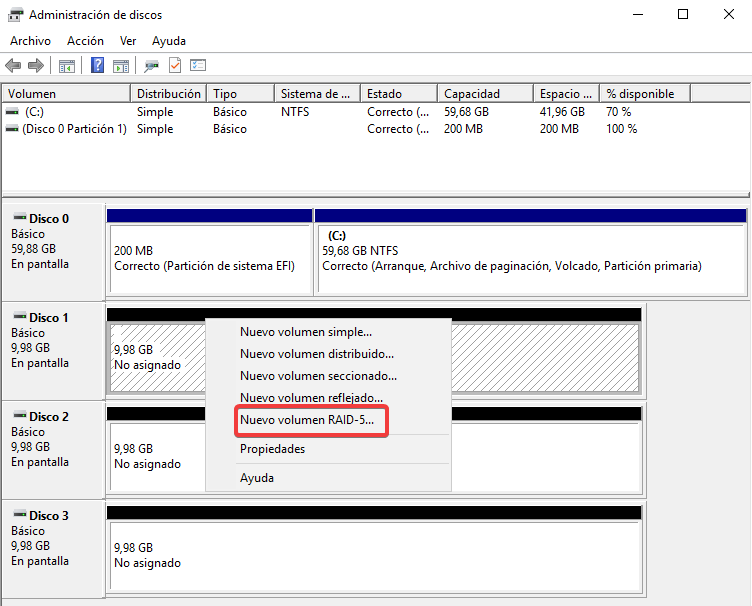Select the (C:) volume row in list

click(34, 112)
